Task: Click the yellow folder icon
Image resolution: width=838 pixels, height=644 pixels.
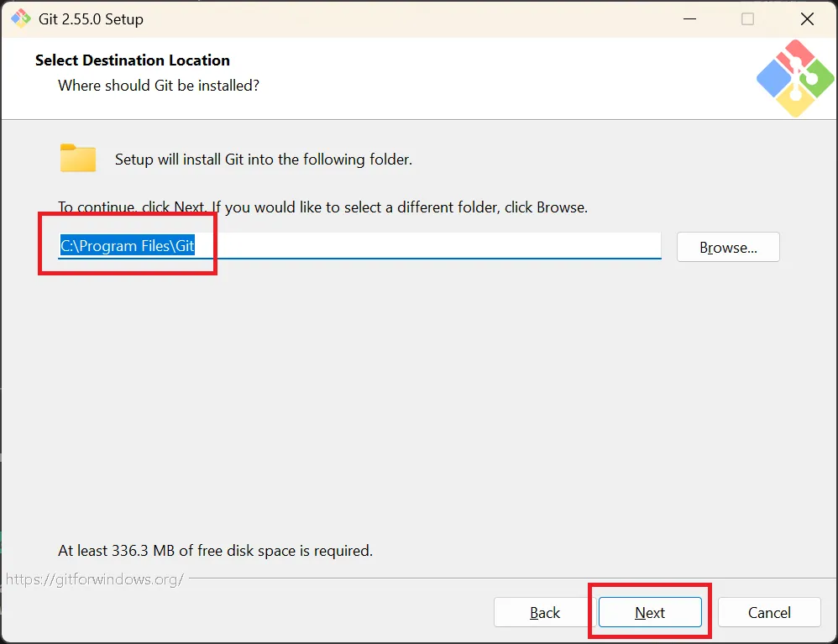Action: [x=78, y=158]
